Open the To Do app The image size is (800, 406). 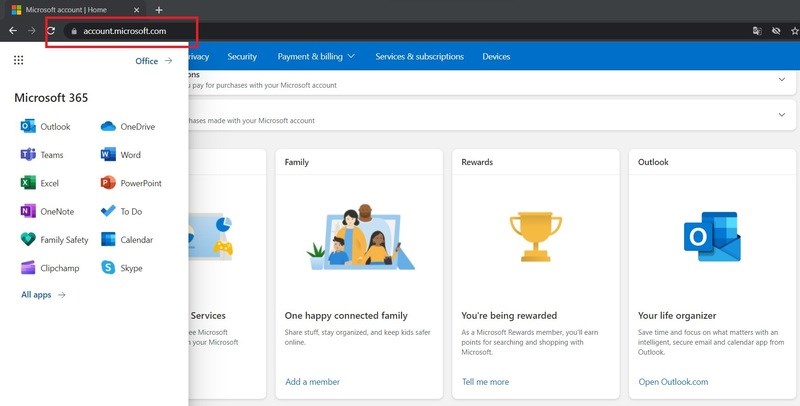point(121,211)
